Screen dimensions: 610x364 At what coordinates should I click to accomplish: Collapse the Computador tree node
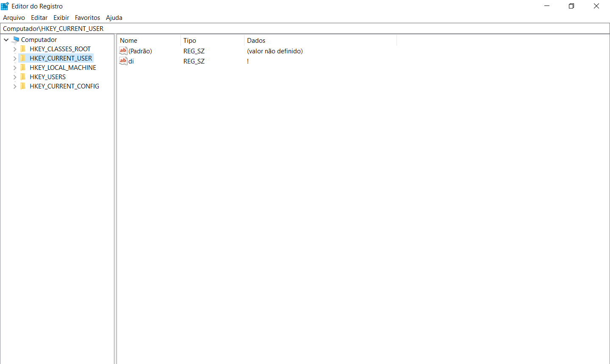tap(6, 39)
